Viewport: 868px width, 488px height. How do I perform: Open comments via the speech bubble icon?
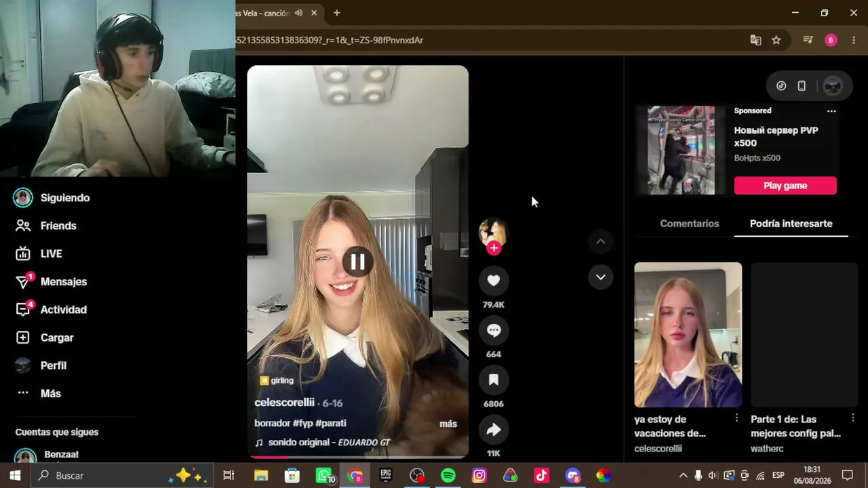click(494, 330)
